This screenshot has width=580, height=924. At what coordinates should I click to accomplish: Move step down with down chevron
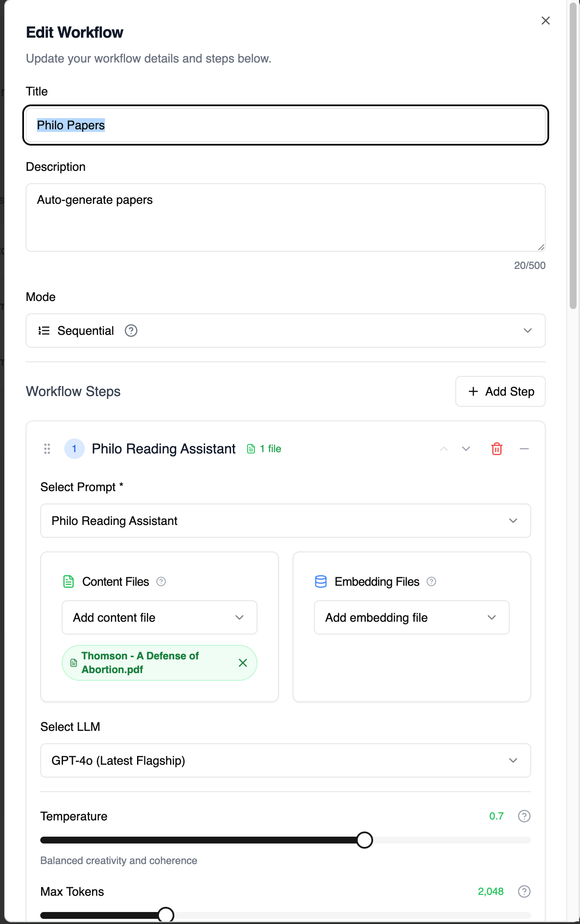pos(466,449)
